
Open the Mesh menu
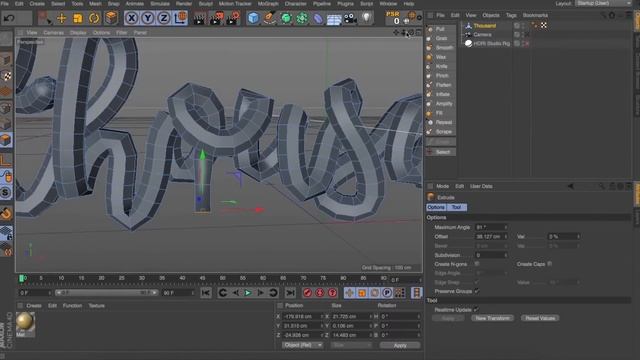coord(95,4)
